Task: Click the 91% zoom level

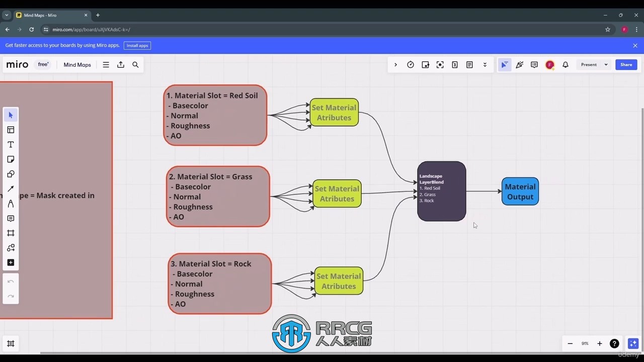Action: (x=585, y=343)
